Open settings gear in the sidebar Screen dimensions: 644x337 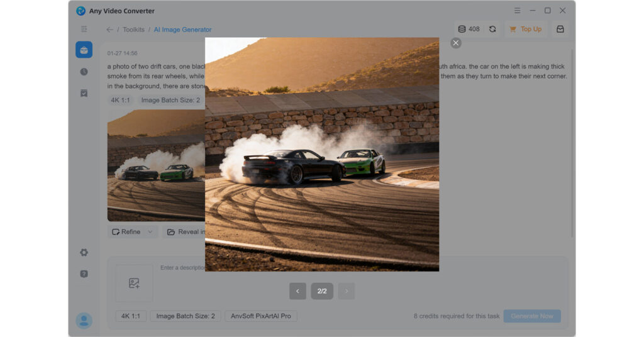click(84, 253)
